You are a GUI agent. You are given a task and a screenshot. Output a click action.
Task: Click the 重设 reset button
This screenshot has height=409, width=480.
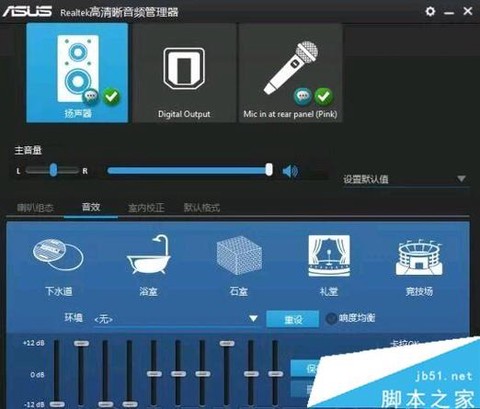[293, 319]
